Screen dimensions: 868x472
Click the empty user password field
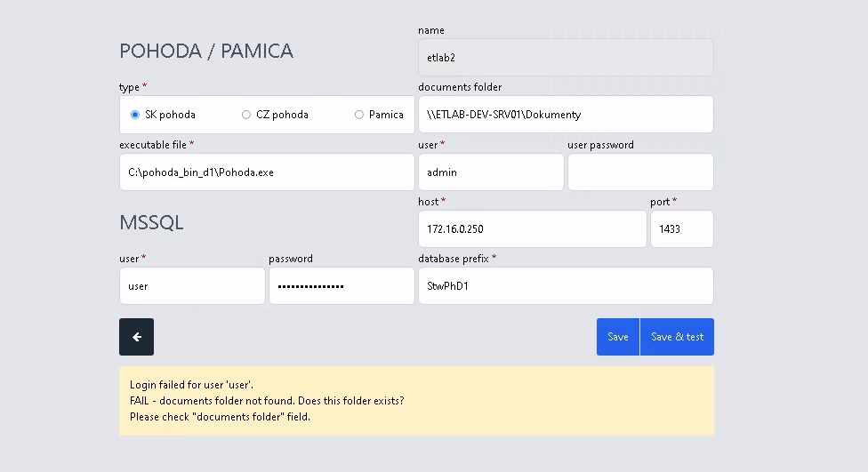[x=640, y=172]
